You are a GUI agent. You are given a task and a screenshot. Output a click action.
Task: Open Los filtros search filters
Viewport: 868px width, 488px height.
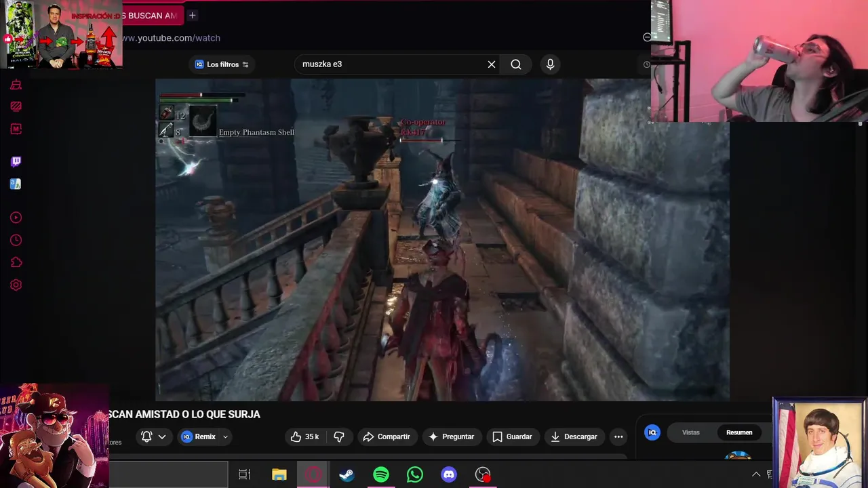[x=222, y=64]
